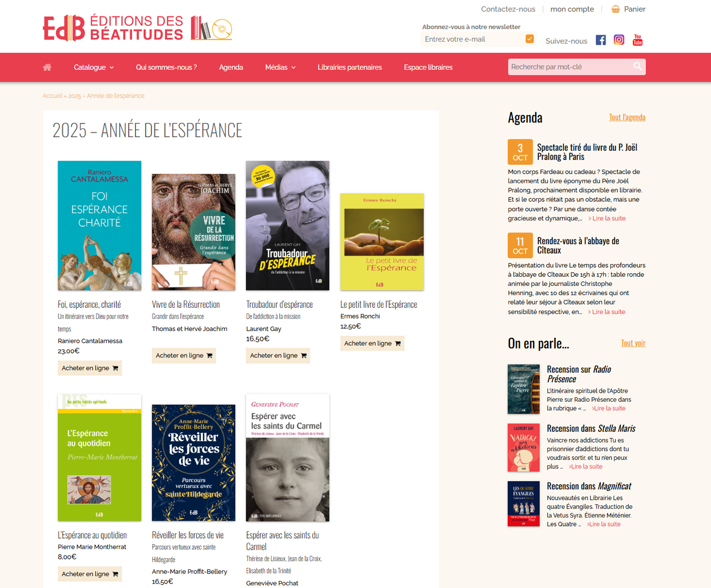The width and height of the screenshot is (711, 588).
Task: Open the 3 OCT agenda date badge
Action: (520, 152)
